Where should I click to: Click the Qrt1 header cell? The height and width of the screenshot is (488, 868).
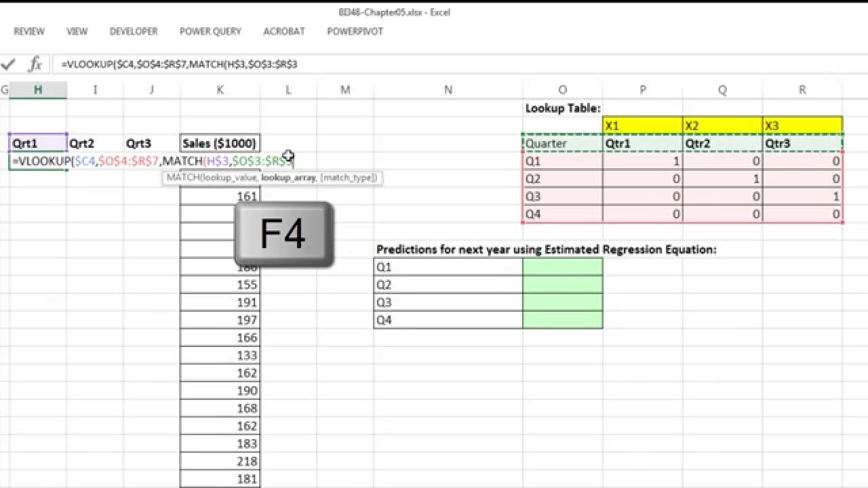click(x=38, y=143)
